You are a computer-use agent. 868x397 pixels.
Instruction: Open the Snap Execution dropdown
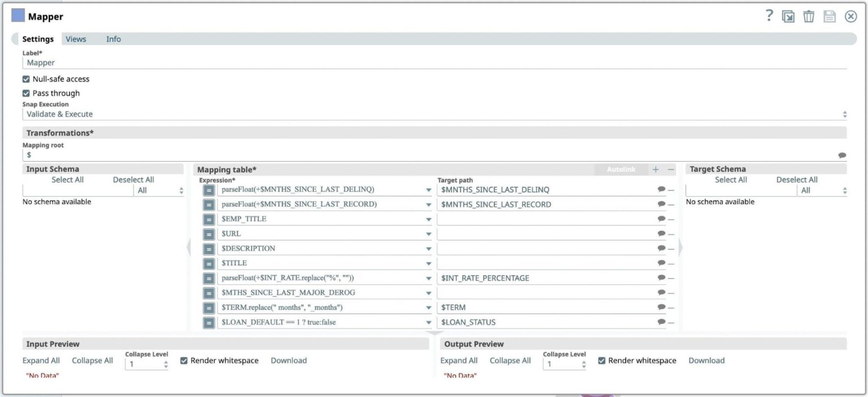(x=844, y=114)
